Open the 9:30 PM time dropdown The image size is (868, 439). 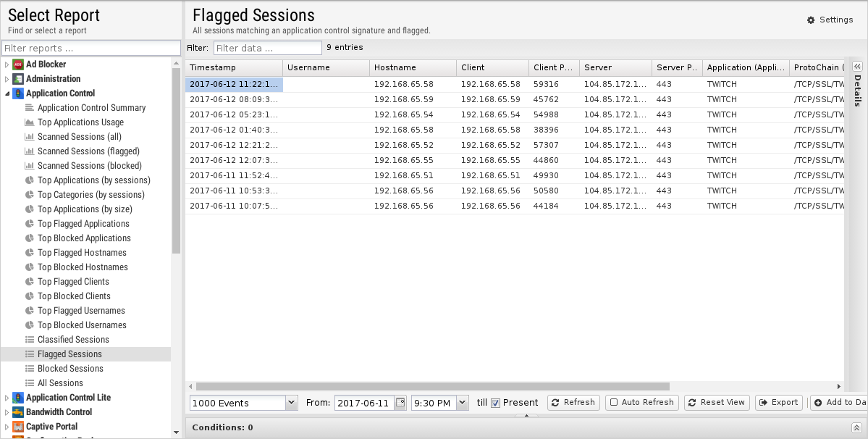tap(463, 403)
